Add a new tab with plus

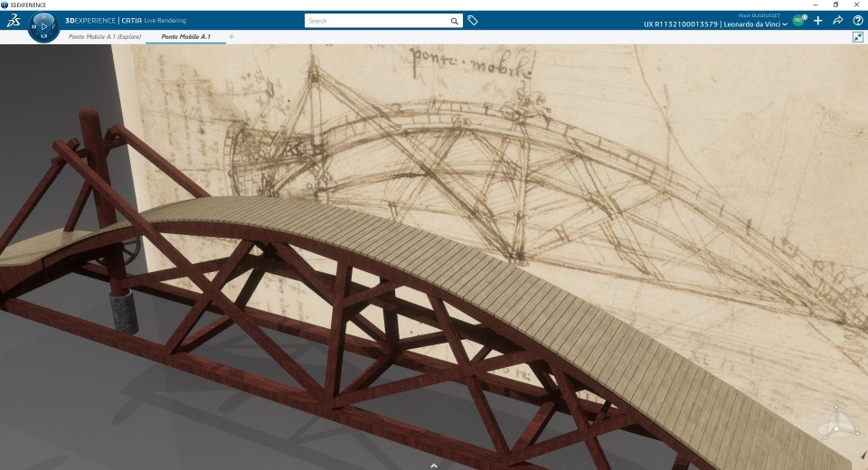tap(231, 36)
